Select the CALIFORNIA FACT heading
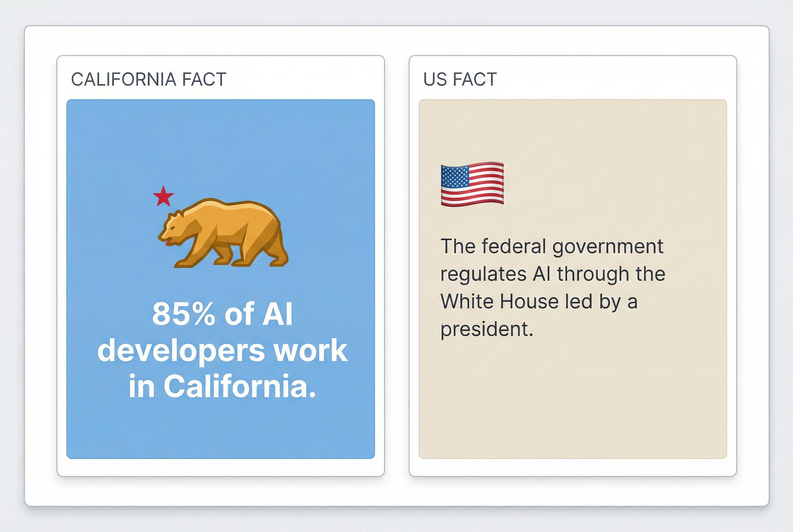This screenshot has height=532, width=793. click(148, 79)
